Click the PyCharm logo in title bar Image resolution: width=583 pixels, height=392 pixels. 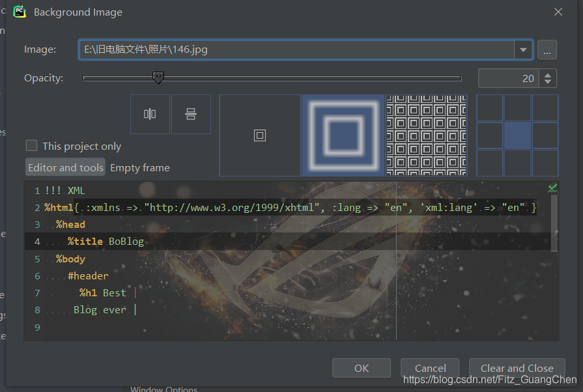[x=20, y=12]
